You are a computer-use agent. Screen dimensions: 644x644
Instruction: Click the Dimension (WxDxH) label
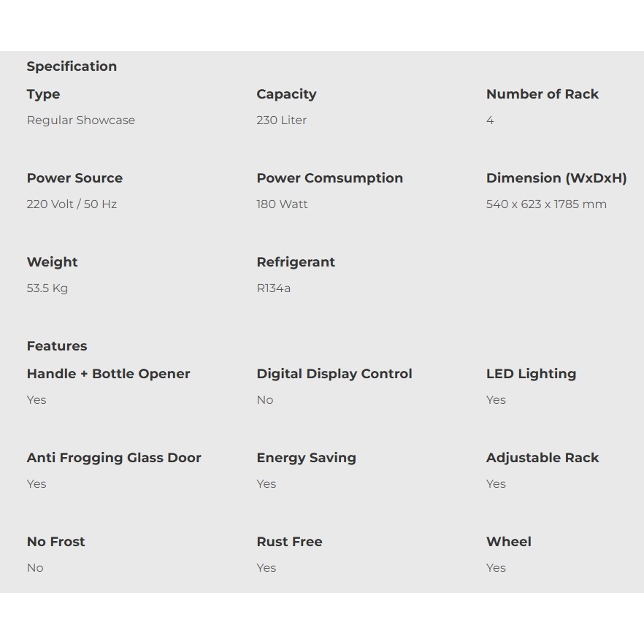(556, 178)
